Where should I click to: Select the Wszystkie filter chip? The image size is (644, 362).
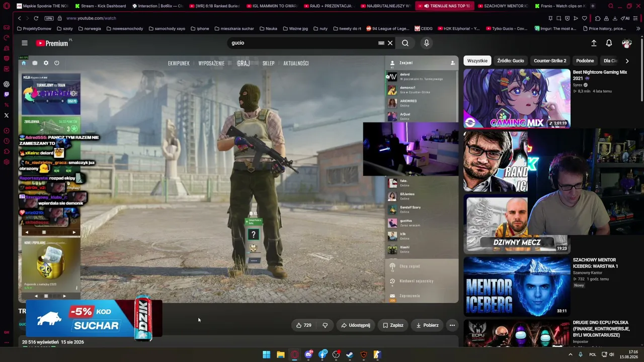point(477,61)
